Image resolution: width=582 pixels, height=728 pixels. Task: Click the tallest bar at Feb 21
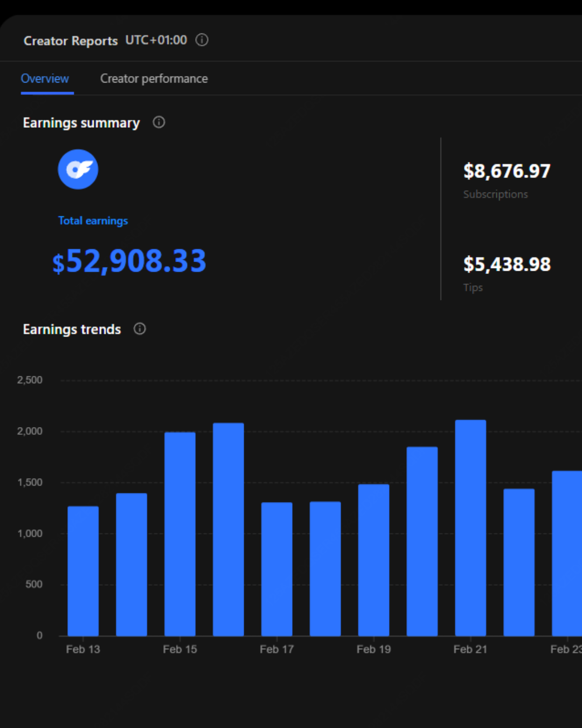point(470,527)
